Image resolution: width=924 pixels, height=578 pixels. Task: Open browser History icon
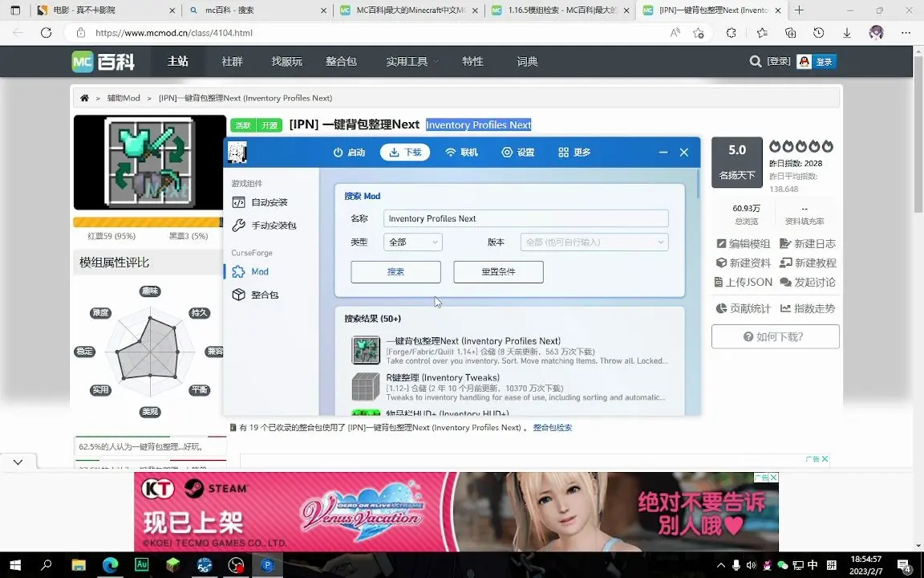coord(818,33)
